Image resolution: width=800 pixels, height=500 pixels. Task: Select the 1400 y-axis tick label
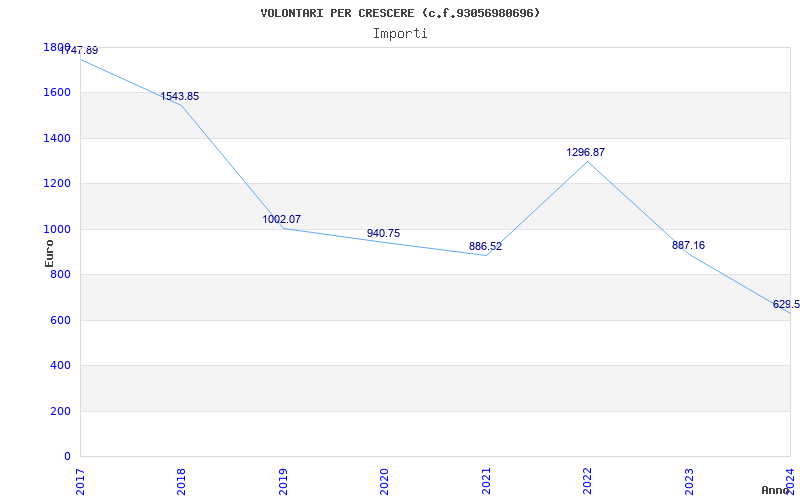(57, 138)
